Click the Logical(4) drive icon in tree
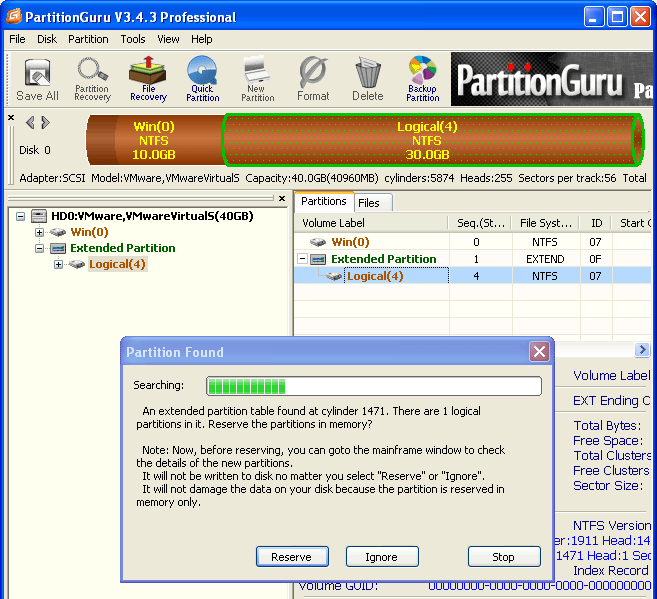657x599 pixels. click(77, 264)
